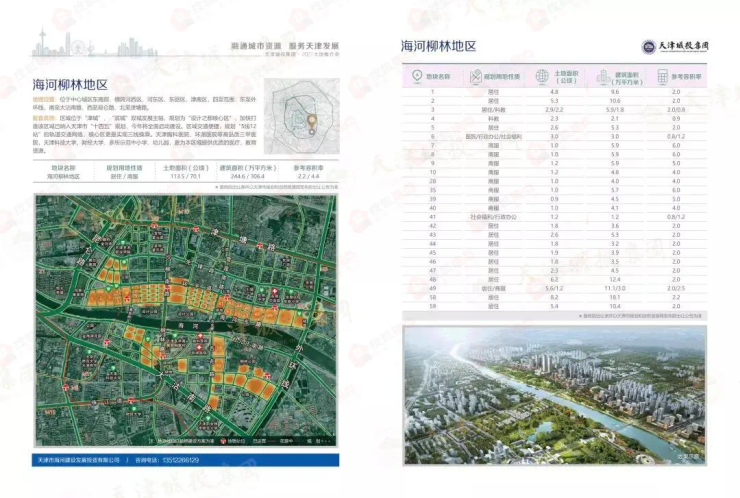This screenshot has height=498, width=740.
Task: Click the 天津城投集团 calligraphy wordmark
Action: [684, 46]
